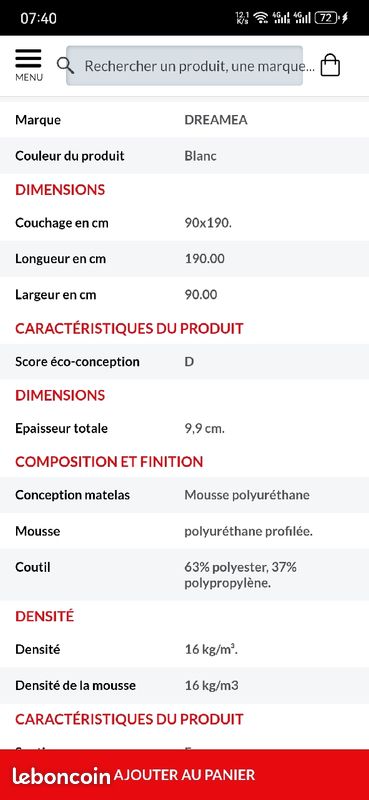Tap the Epaisseur totale 9,9 cm row
The image size is (369, 800).
pyautogui.click(x=184, y=429)
